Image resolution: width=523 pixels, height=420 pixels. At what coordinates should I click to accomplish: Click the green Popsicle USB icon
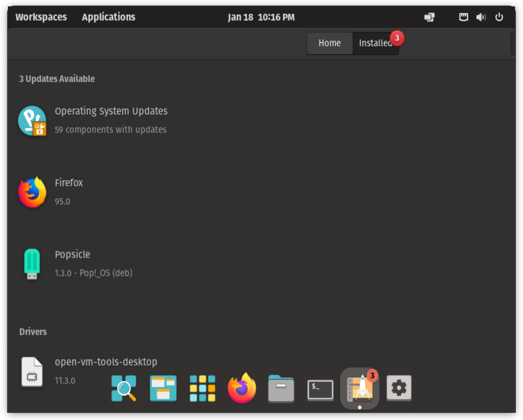(x=32, y=264)
